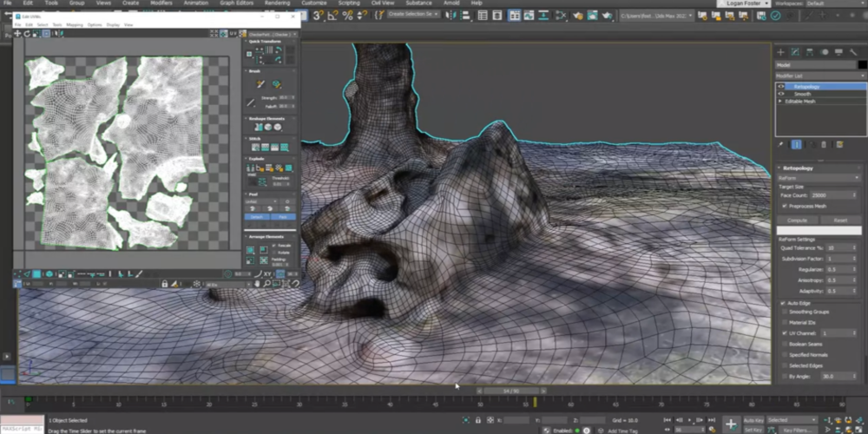Toggle the 3D Snaps tool
The width and height of the screenshot is (868, 434).
coord(319,16)
